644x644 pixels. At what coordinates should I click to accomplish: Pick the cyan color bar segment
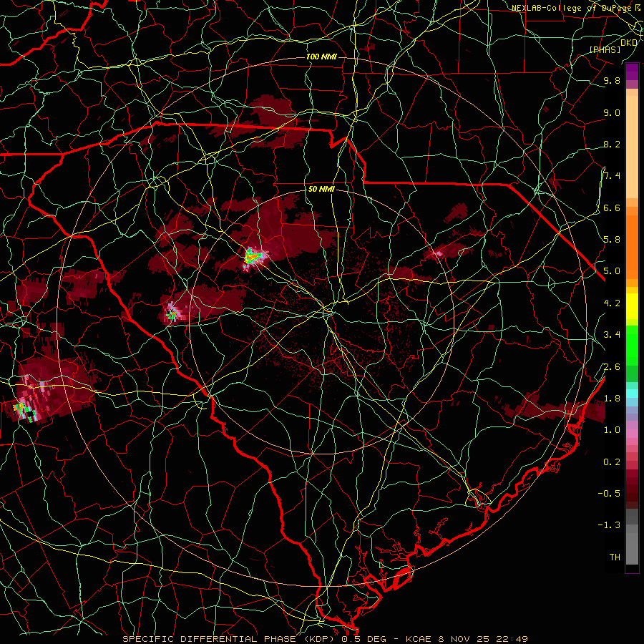pos(632,394)
